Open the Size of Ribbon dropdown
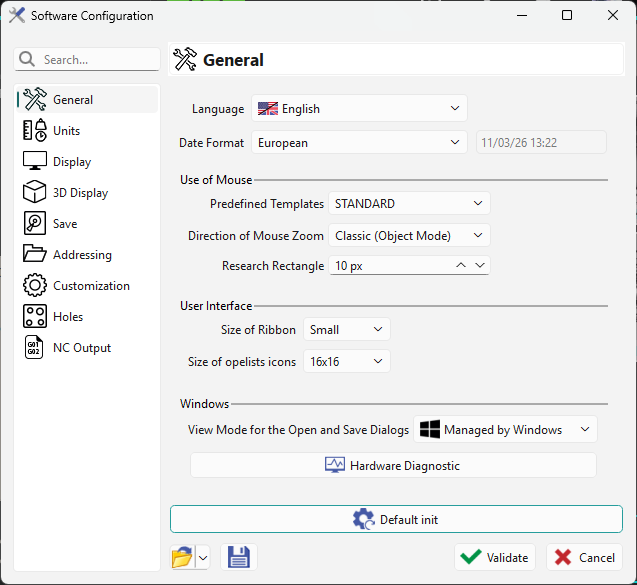The width and height of the screenshot is (637, 585). 346,329
